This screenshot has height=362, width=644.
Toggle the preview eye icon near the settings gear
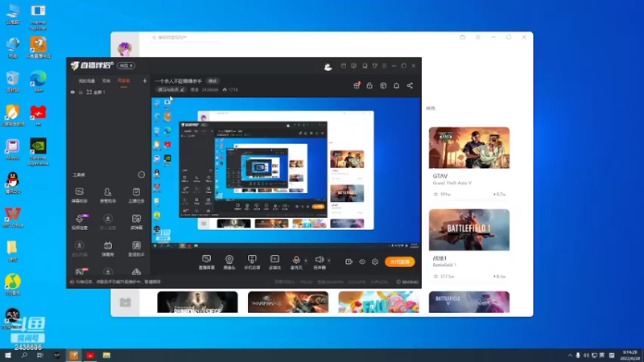coord(361,261)
